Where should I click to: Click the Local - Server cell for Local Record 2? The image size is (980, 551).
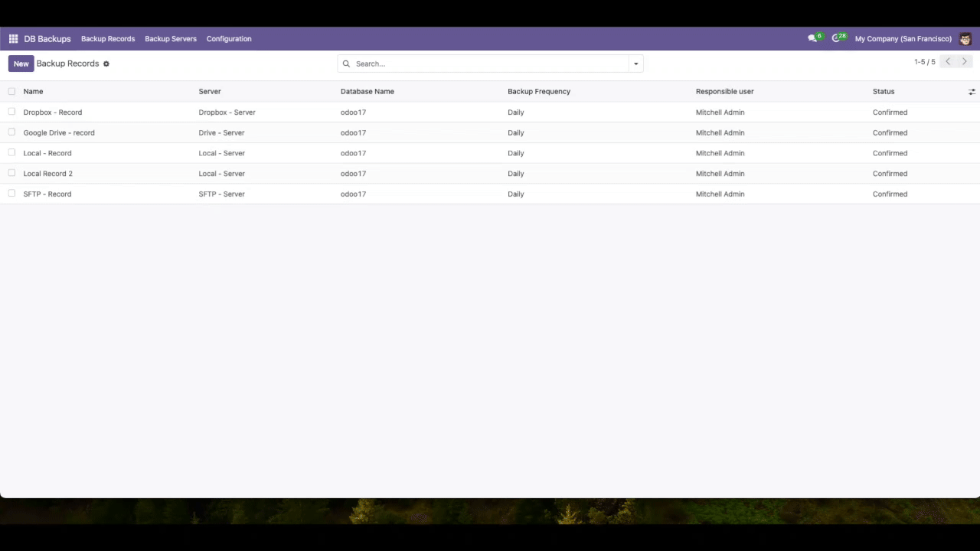[222, 174]
